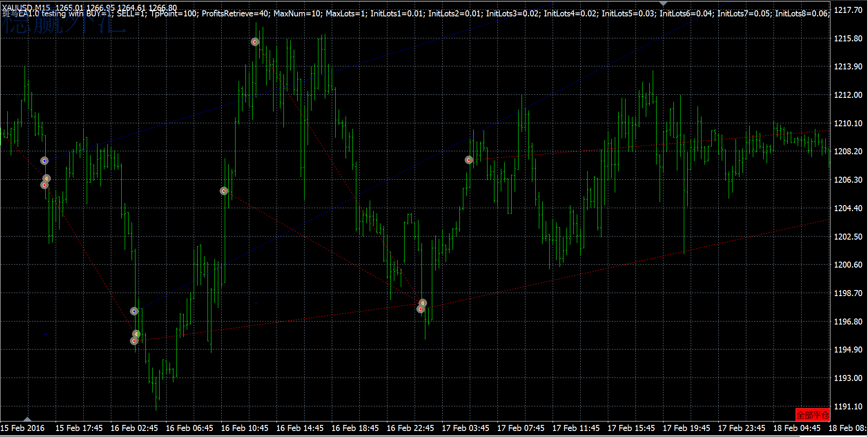Click the 16 Feb 18:45 time label

[x=355, y=428]
